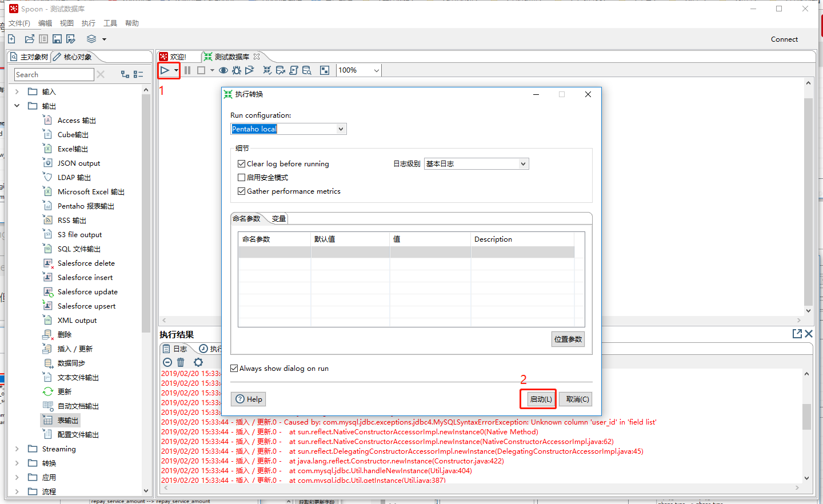Screen dimensions: 823x504
Task: Click the save as icon
Action: coord(71,39)
